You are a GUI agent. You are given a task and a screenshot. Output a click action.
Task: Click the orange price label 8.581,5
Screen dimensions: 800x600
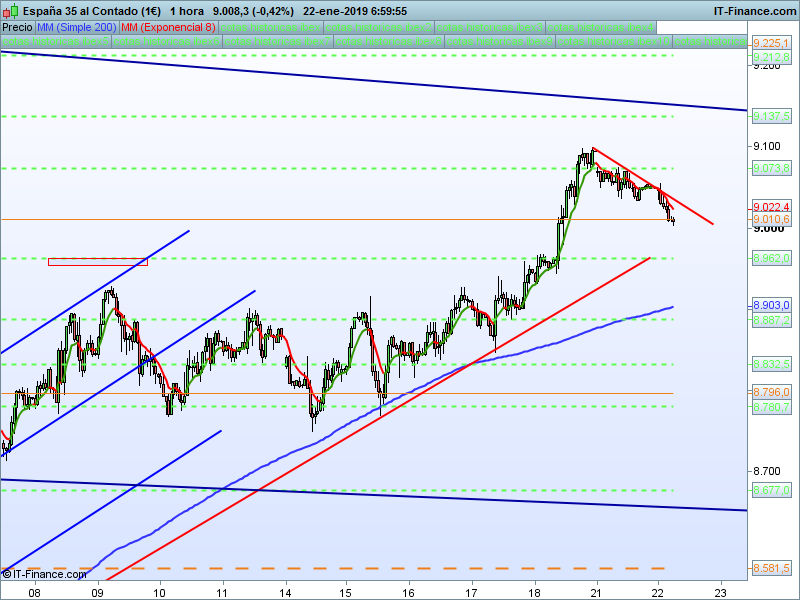(x=771, y=568)
